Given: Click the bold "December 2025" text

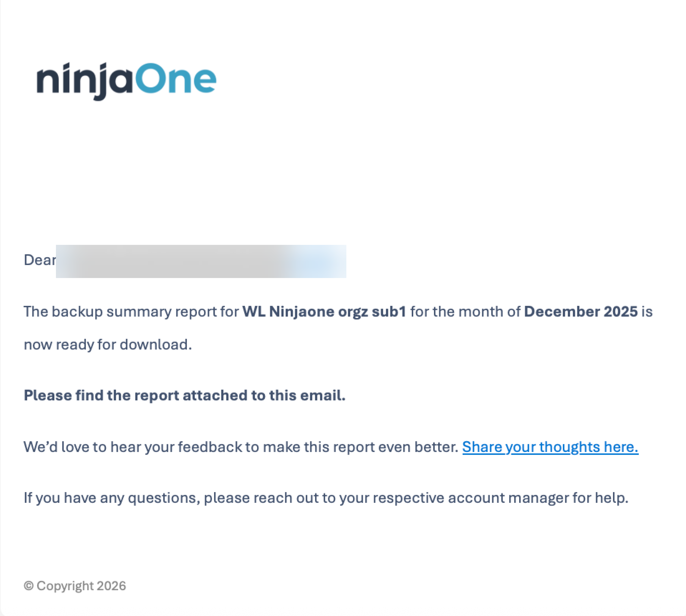Looking at the screenshot, I should pos(580,312).
